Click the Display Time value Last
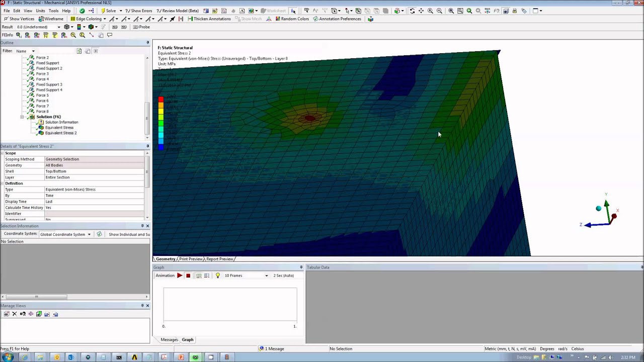Image resolution: width=644 pixels, height=362 pixels. click(x=94, y=202)
